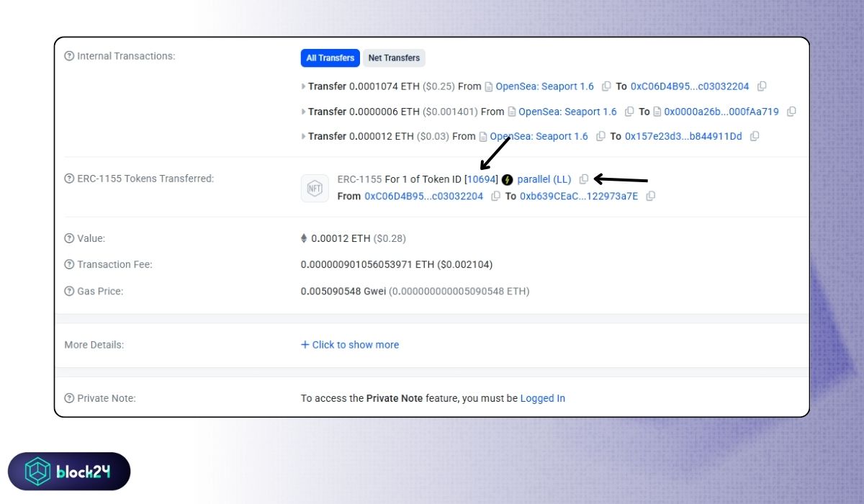The height and width of the screenshot is (504, 864).
Task: Click the parallel token lightning logo
Action: point(508,179)
